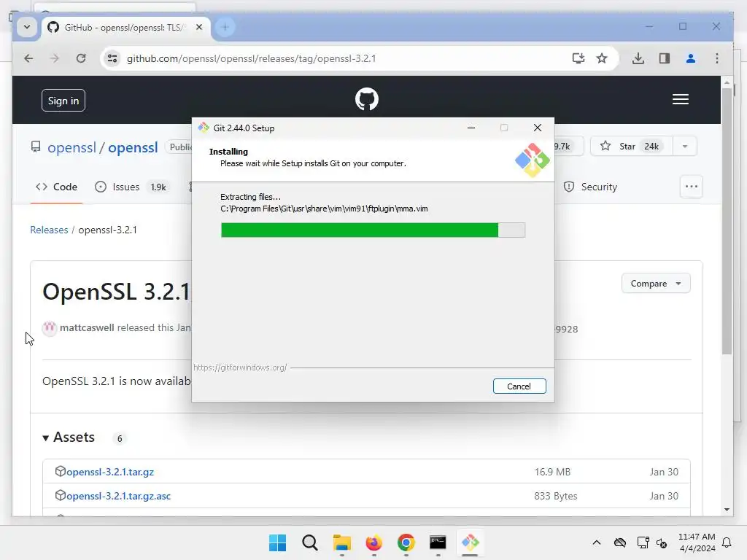Open Chrome profile icon
The image size is (747, 560).
(x=691, y=58)
